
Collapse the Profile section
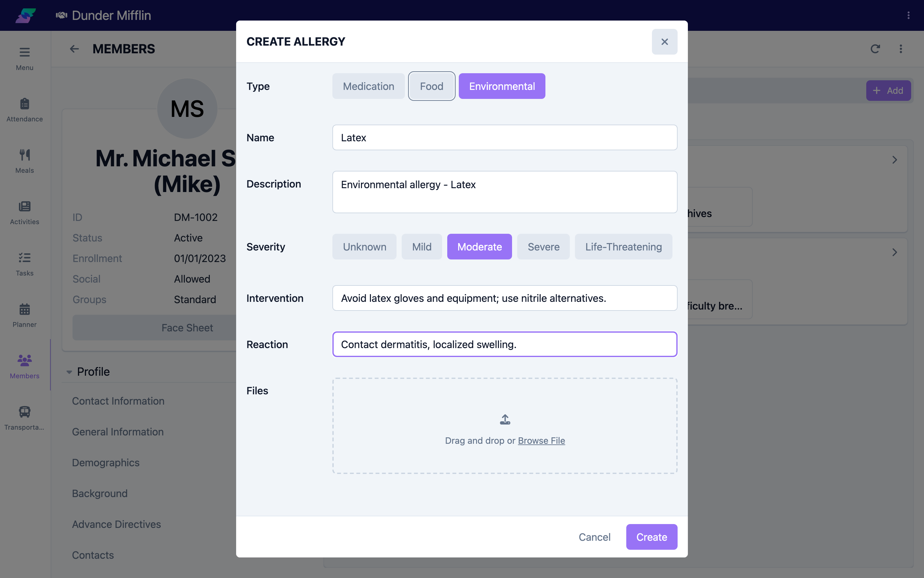pyautogui.click(x=69, y=372)
